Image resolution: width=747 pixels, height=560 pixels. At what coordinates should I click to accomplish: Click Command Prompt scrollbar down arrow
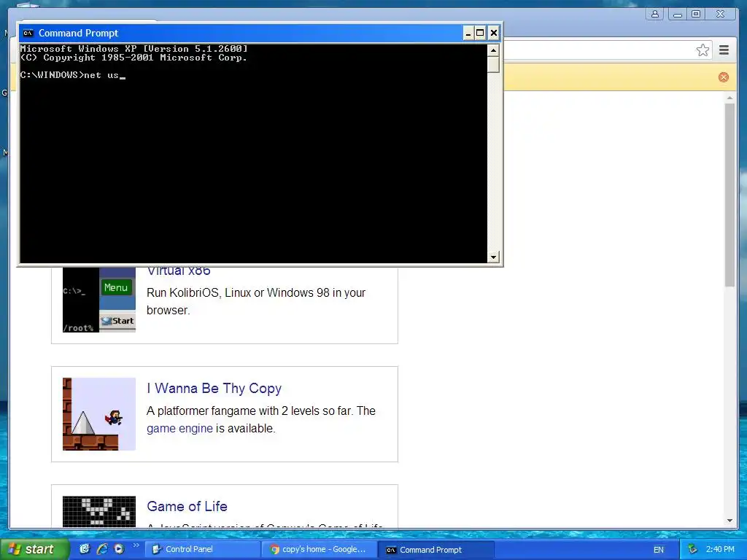pyautogui.click(x=494, y=257)
